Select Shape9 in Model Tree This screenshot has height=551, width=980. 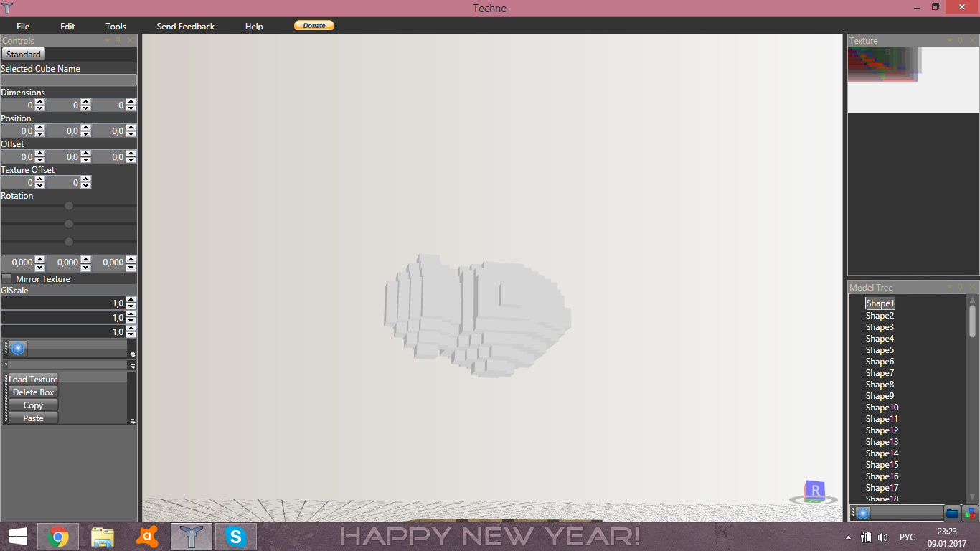(x=880, y=396)
